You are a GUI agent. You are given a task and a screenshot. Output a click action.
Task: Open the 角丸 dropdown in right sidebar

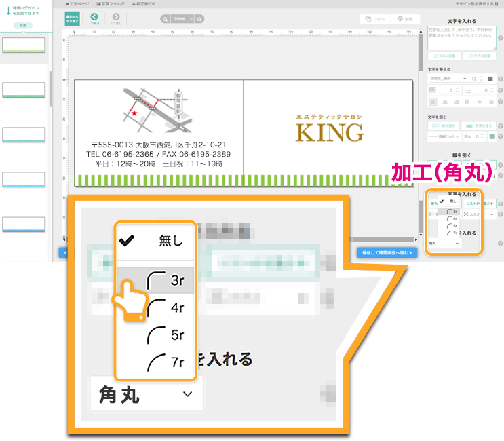(444, 244)
